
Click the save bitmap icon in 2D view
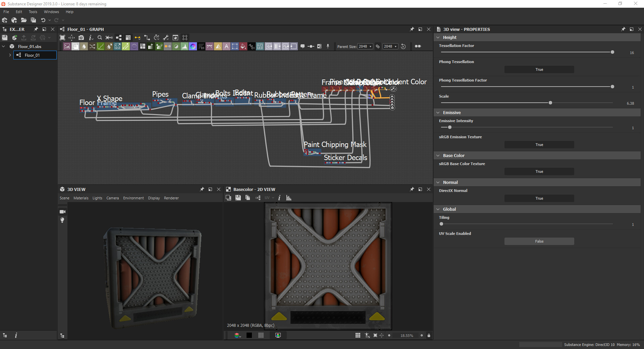(238, 198)
